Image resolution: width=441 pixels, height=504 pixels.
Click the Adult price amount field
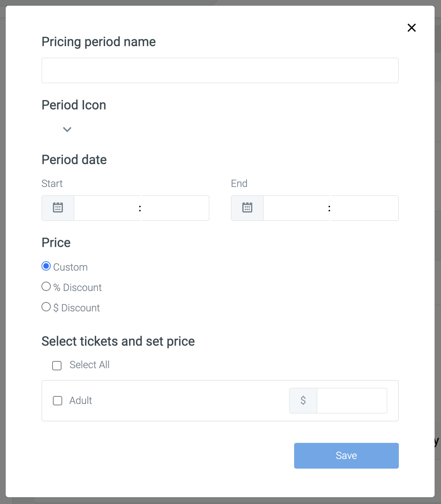coord(352,401)
